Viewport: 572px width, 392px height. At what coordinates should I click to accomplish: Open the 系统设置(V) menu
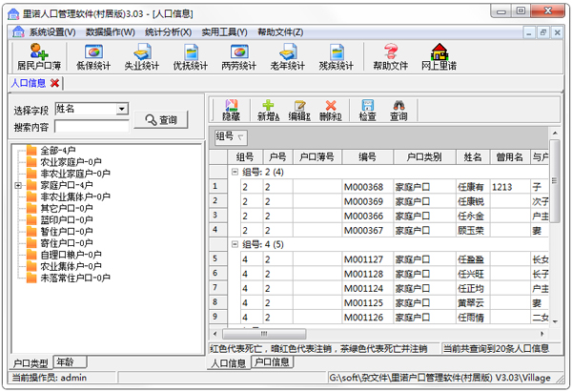pyautogui.click(x=52, y=32)
